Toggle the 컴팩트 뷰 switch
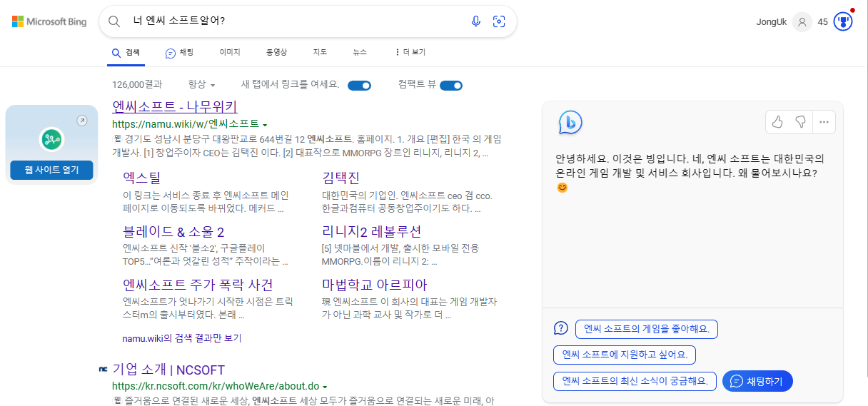The image size is (868, 406). pos(451,86)
